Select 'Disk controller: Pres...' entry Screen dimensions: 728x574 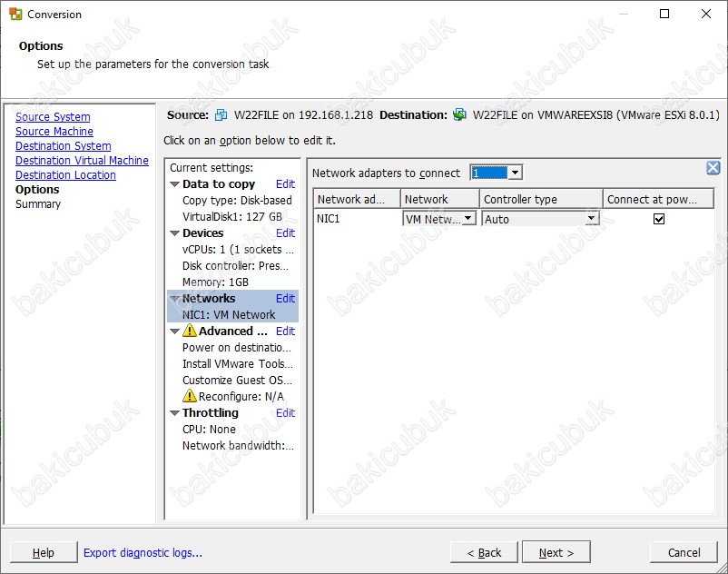coord(235,265)
